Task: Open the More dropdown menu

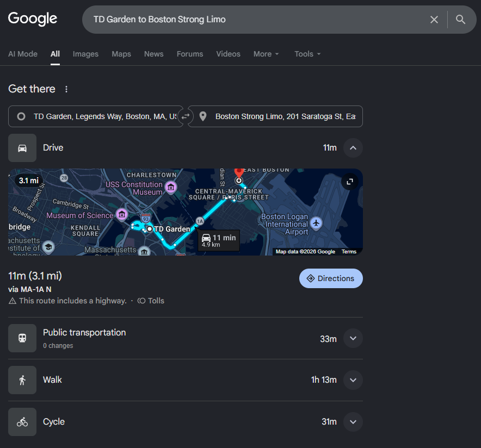Action: click(x=266, y=54)
